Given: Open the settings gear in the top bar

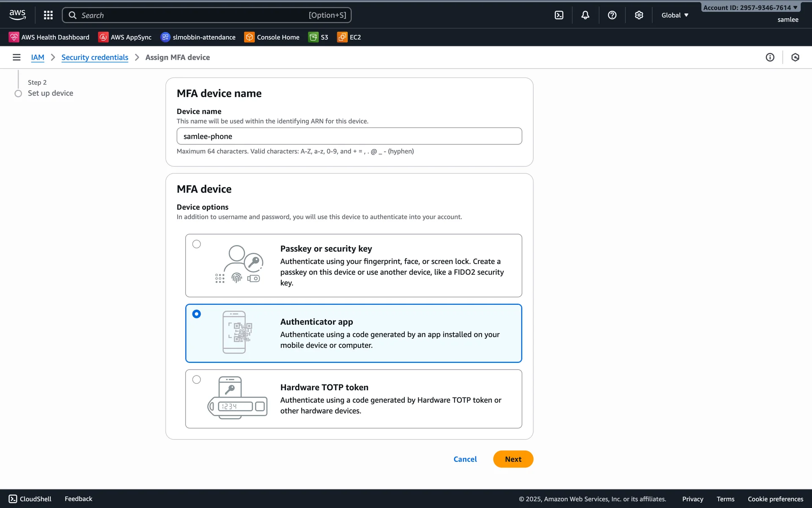Looking at the screenshot, I should (x=639, y=15).
